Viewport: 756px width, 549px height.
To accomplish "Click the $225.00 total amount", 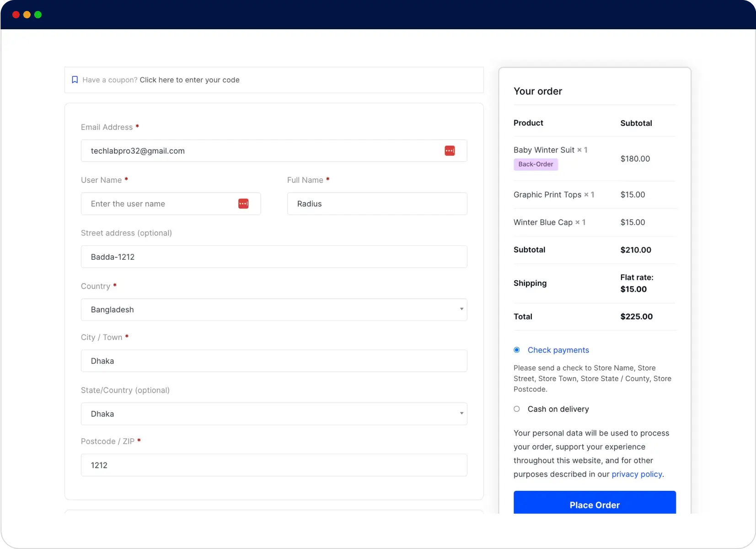I will pyautogui.click(x=637, y=317).
